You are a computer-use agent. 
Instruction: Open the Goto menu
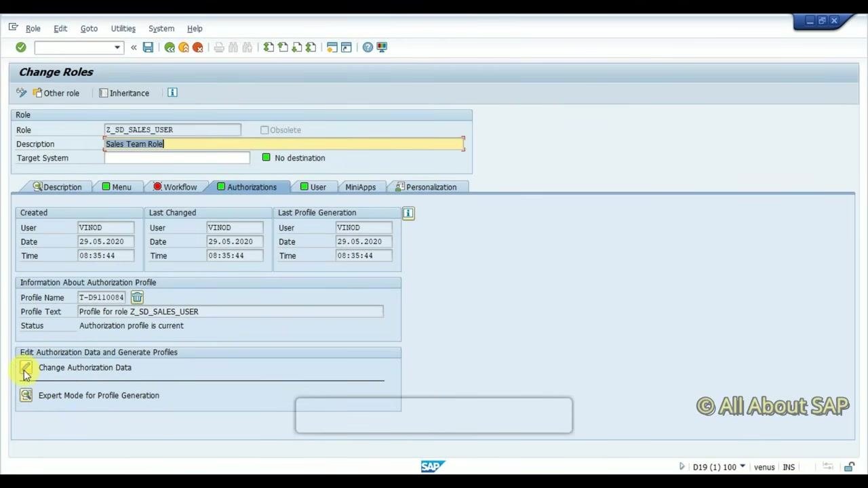tap(89, 28)
